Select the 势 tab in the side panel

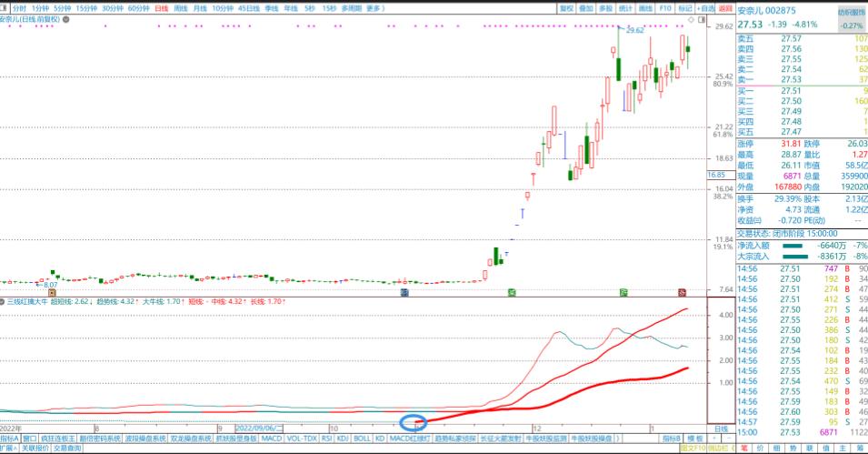coord(793,448)
